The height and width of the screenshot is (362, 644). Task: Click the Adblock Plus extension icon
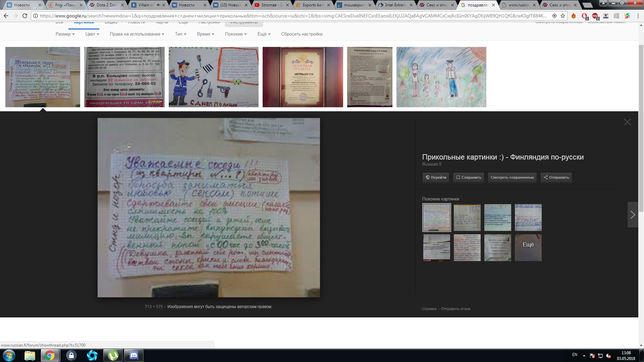[595, 16]
